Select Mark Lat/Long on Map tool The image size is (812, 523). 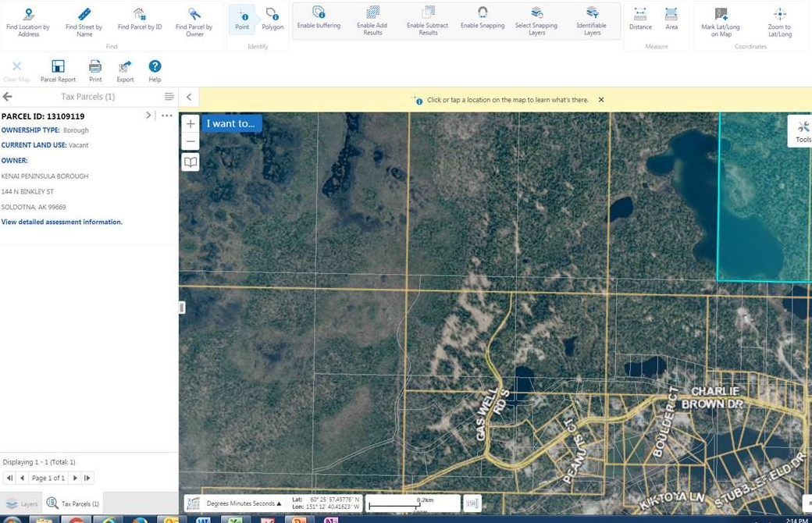(721, 23)
